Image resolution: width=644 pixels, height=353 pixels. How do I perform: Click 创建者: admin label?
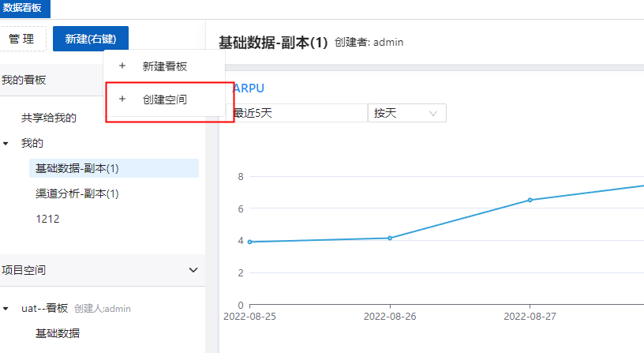pyautogui.click(x=369, y=43)
